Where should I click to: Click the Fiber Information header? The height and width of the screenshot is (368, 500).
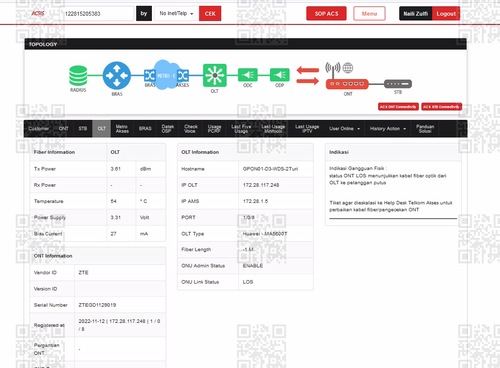click(x=54, y=152)
